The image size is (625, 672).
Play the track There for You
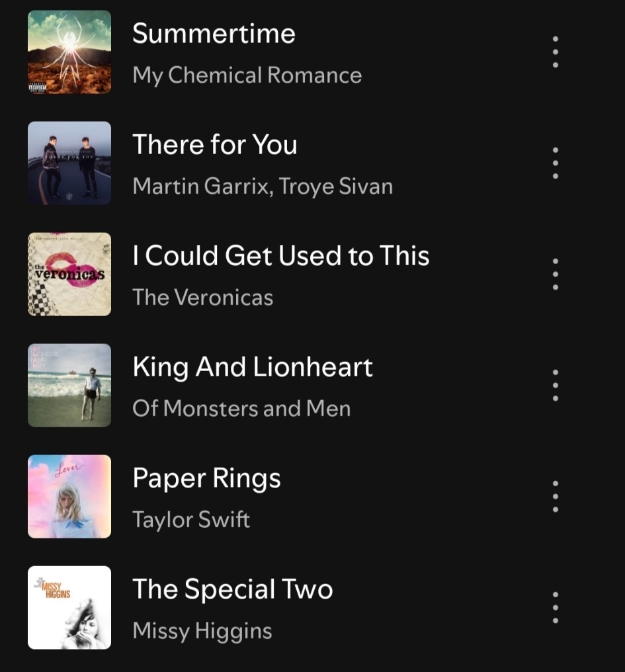[x=215, y=144]
